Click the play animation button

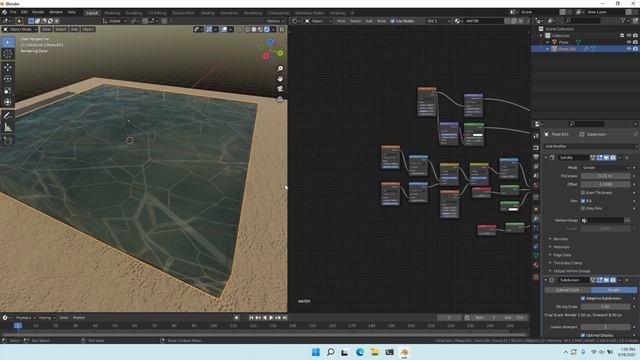pos(271,318)
